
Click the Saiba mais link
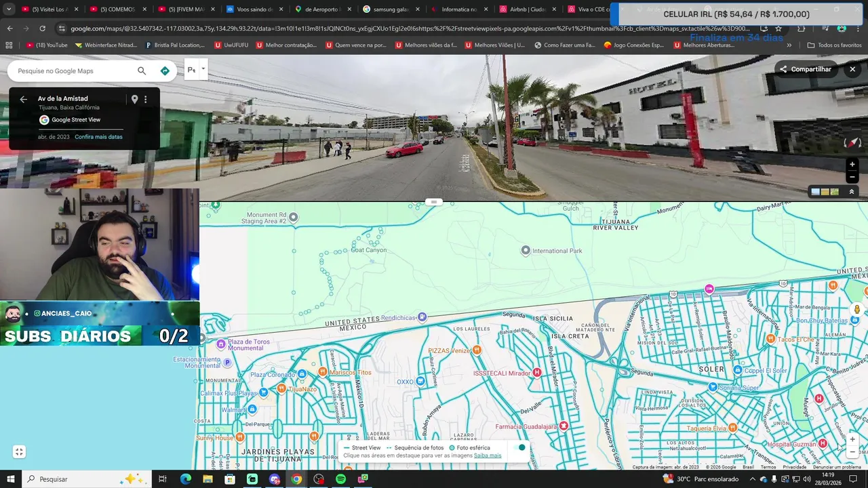(x=488, y=455)
